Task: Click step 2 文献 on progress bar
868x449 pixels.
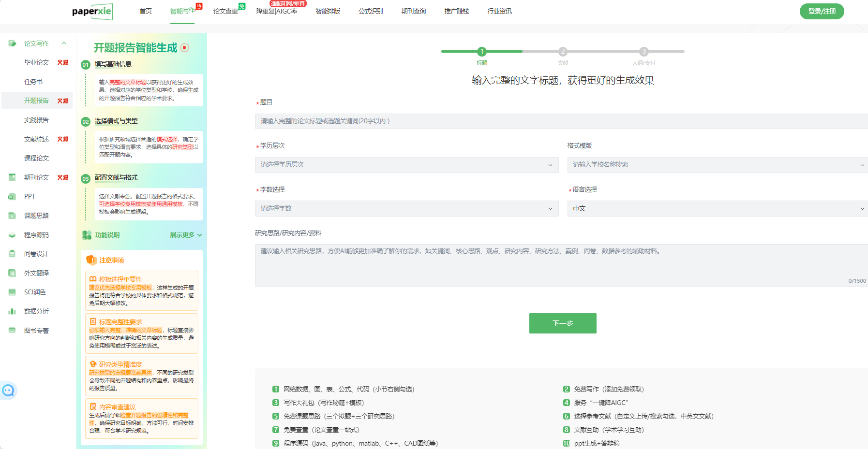Action: click(563, 52)
